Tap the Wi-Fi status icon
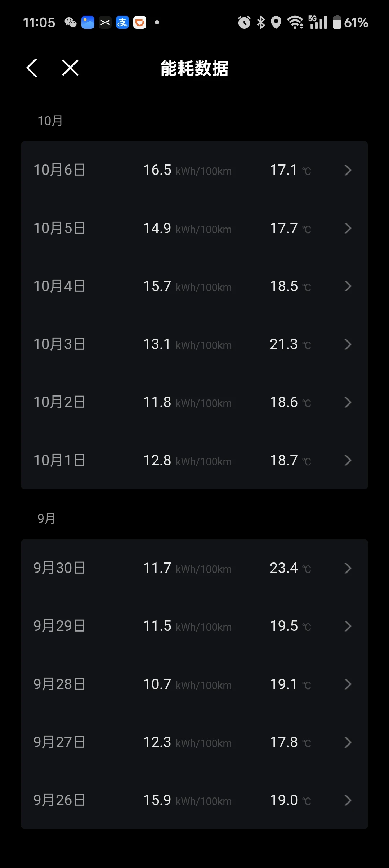389x868 pixels. pyautogui.click(x=295, y=23)
